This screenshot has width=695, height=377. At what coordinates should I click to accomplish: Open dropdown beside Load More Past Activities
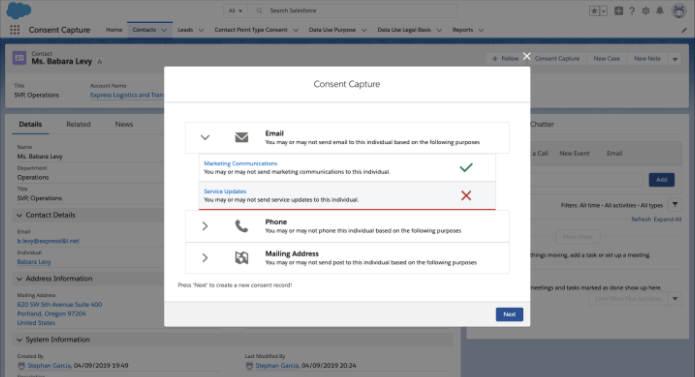pos(675,299)
